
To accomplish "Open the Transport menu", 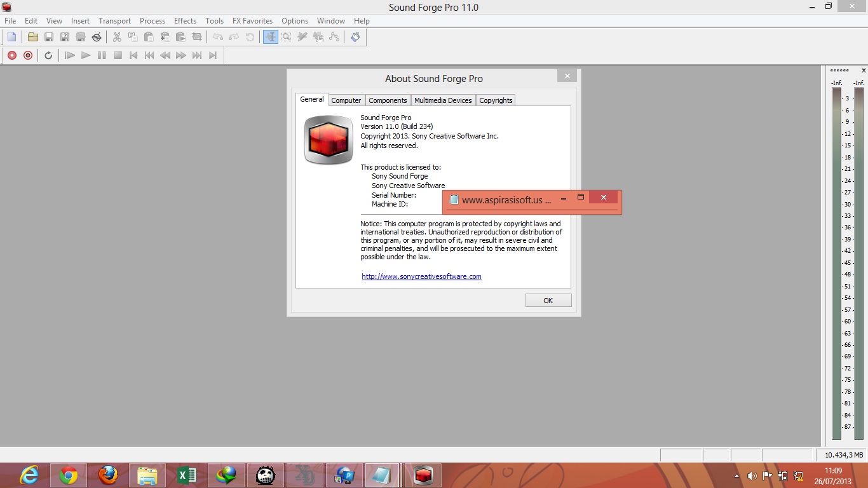I will [114, 21].
